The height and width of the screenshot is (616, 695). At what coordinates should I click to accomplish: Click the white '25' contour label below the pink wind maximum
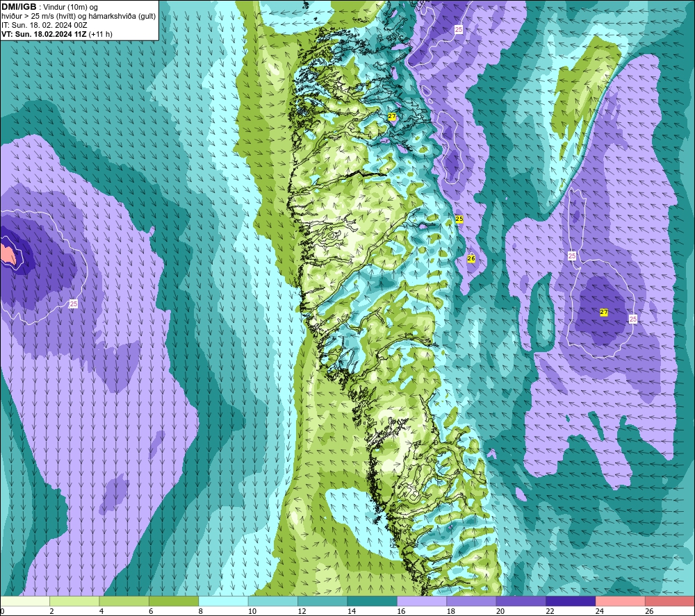[x=74, y=303]
